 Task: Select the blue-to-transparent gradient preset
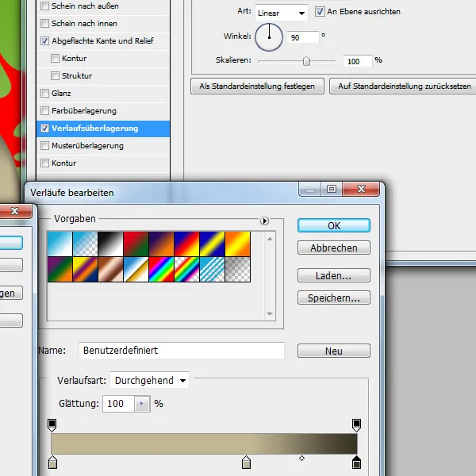click(x=86, y=244)
